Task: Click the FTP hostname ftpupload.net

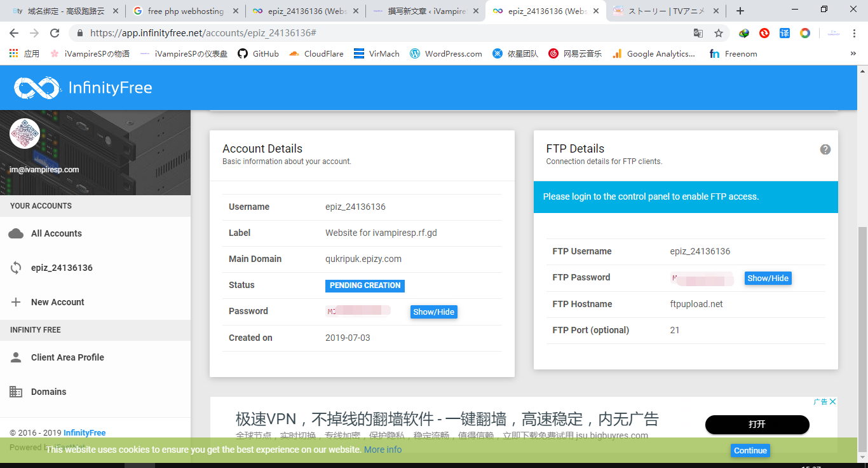Action: 696,304
